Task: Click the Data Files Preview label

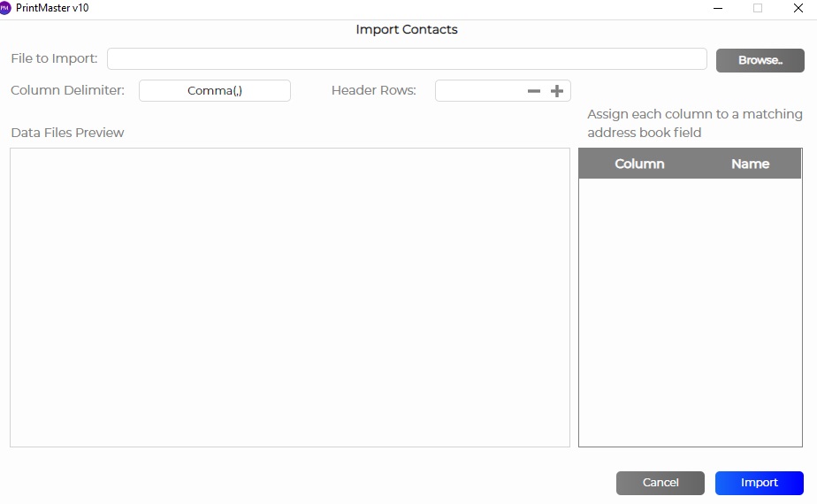Action: tap(67, 133)
